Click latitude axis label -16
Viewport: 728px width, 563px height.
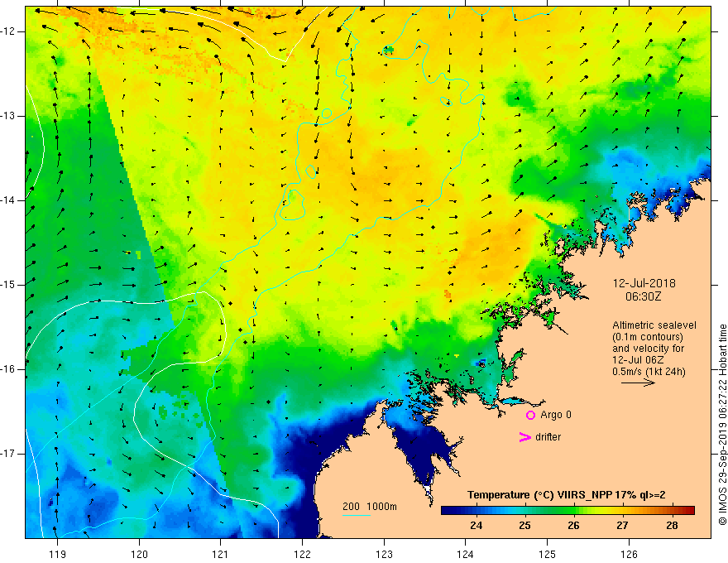tap(8, 369)
